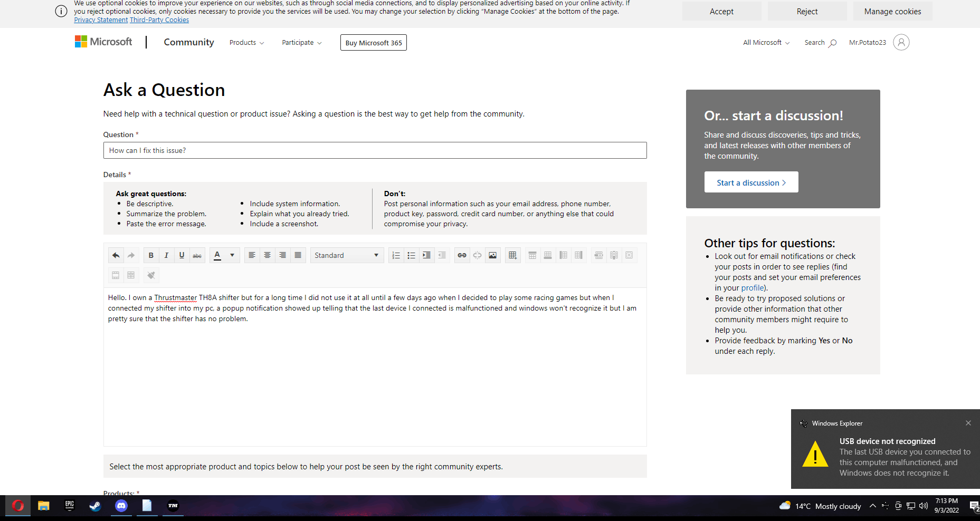Toggle Italic formatting in the editor
The width and height of the screenshot is (980, 521).
click(166, 255)
